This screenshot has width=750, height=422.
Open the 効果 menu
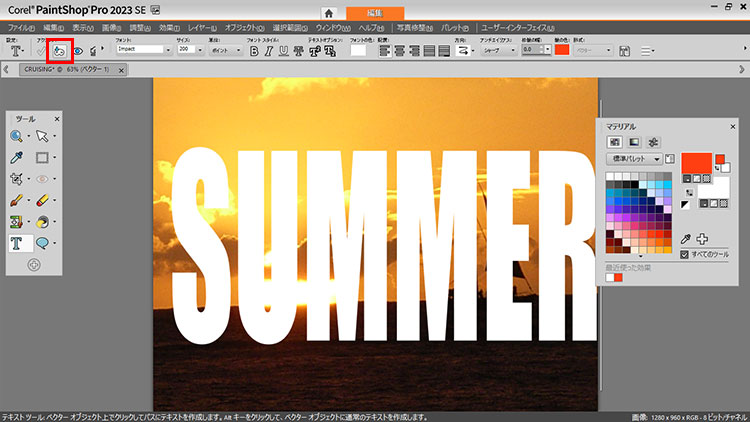pyautogui.click(x=168, y=28)
